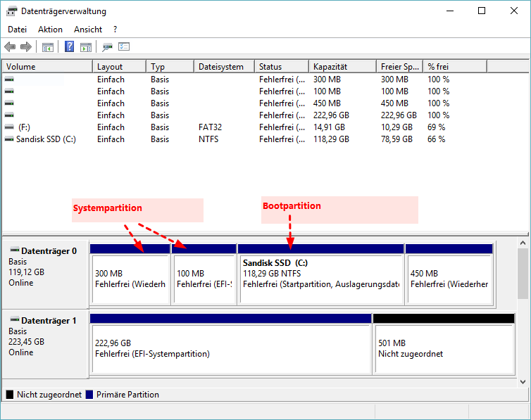
Task: Open the Aktion menu
Action: point(50,30)
